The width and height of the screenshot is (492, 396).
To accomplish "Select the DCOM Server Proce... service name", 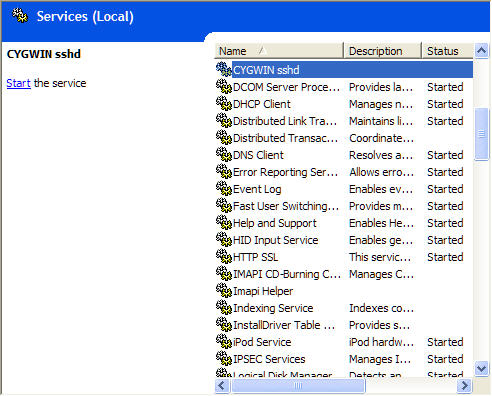I will [x=286, y=87].
